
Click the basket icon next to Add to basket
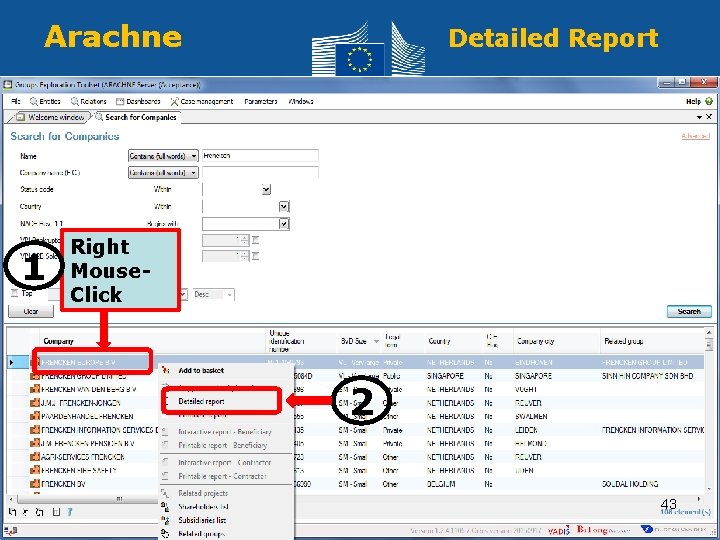166,370
